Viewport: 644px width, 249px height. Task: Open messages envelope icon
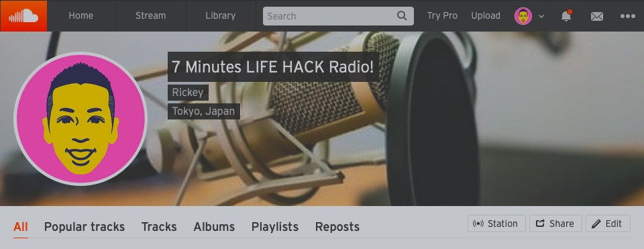point(597,16)
